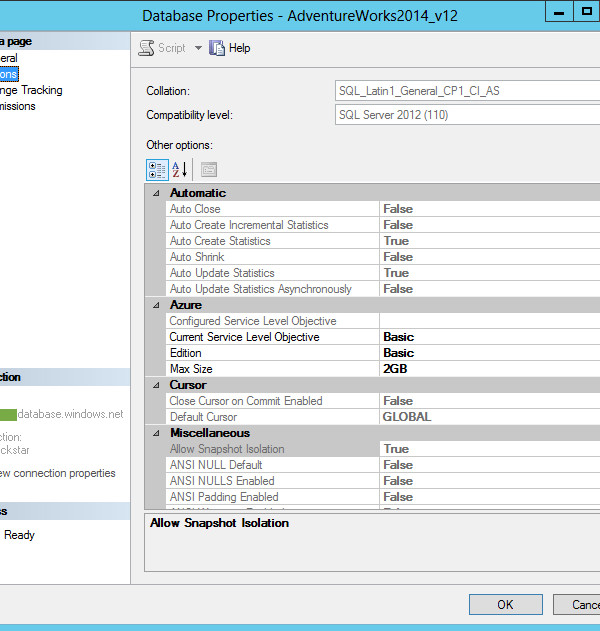600x631 pixels.
Task: Click the Cancel button
Action: (x=577, y=604)
